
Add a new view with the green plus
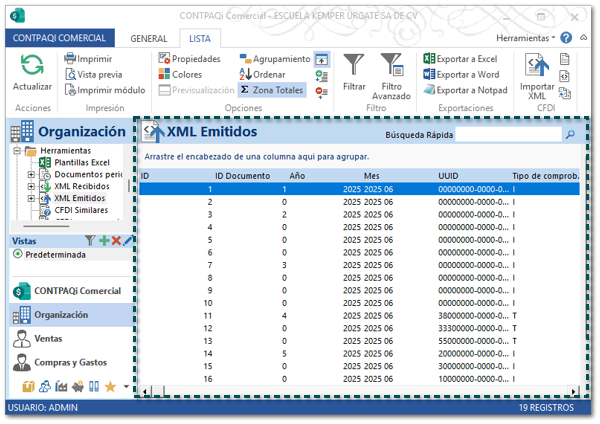(x=103, y=241)
